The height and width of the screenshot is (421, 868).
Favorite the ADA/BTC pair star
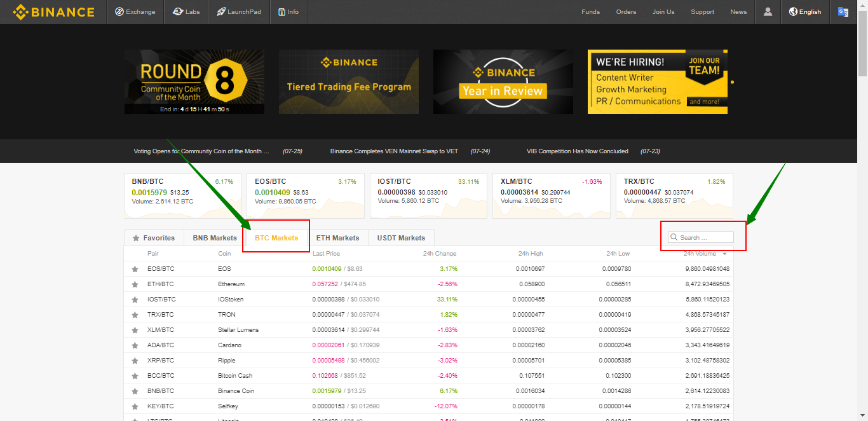click(135, 345)
